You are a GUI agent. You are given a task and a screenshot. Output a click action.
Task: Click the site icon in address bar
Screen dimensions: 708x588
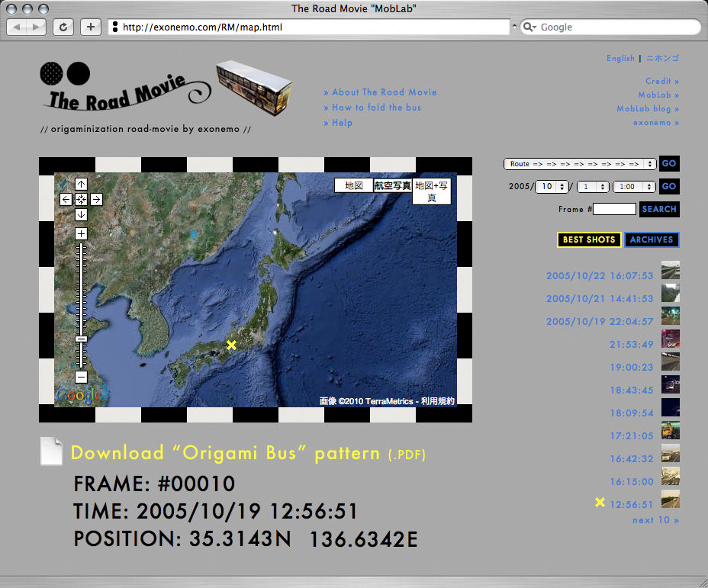(115, 27)
